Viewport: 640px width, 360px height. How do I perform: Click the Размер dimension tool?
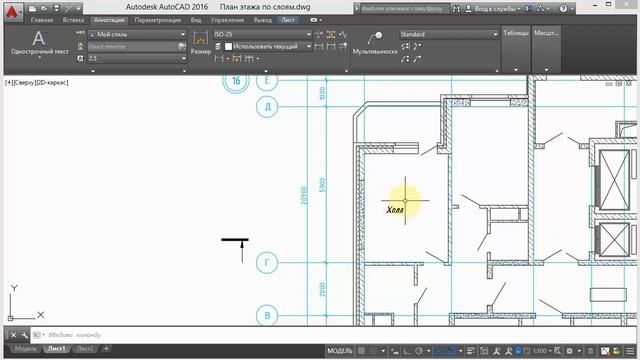200,42
